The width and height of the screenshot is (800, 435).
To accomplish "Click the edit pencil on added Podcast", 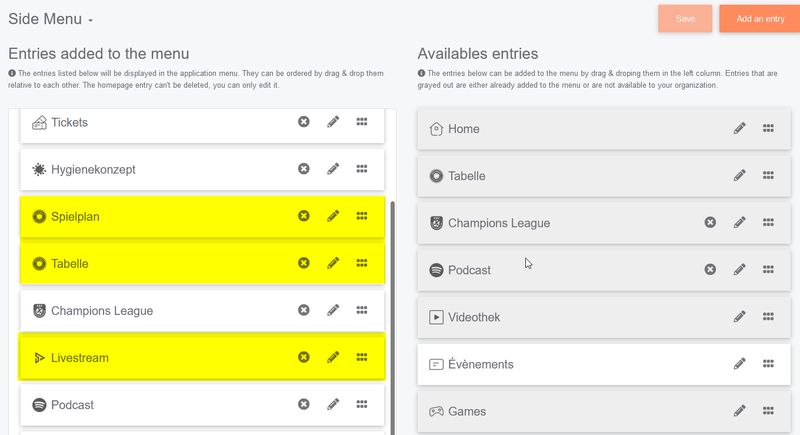I will pyautogui.click(x=333, y=404).
